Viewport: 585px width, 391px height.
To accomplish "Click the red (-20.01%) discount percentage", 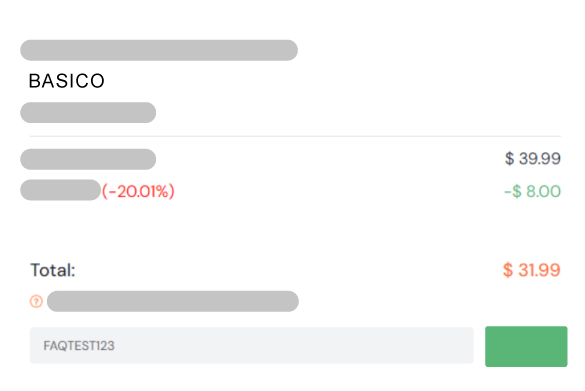I will tap(138, 191).
